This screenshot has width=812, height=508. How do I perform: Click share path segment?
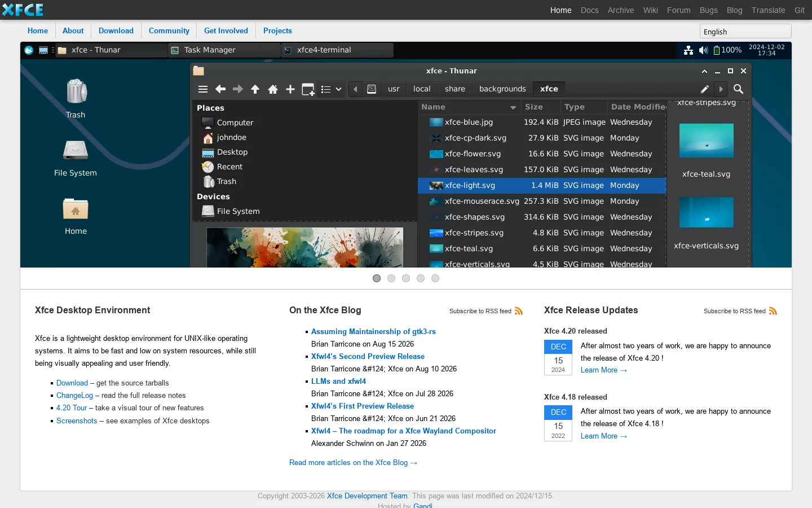pyautogui.click(x=455, y=89)
